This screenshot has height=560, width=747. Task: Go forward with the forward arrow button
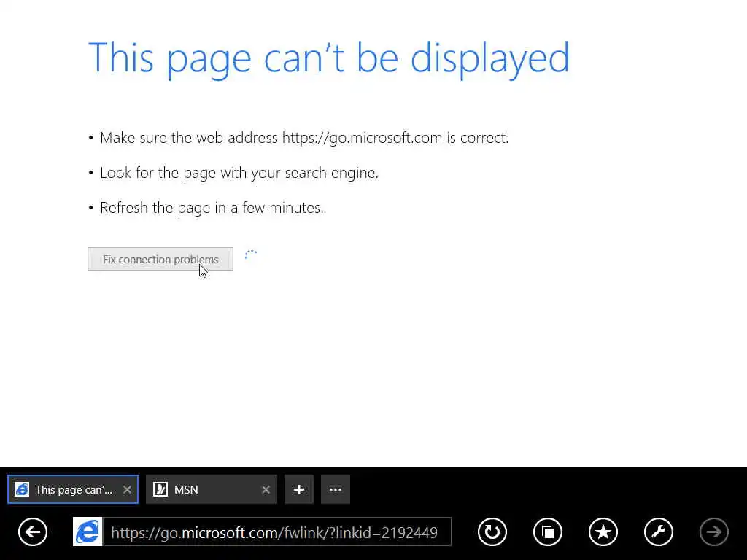713,532
